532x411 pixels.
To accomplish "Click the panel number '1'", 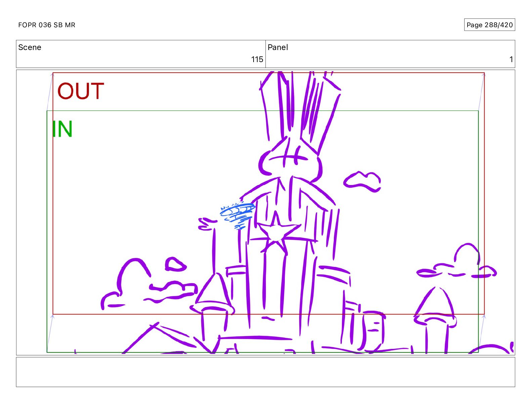I will (x=511, y=59).
